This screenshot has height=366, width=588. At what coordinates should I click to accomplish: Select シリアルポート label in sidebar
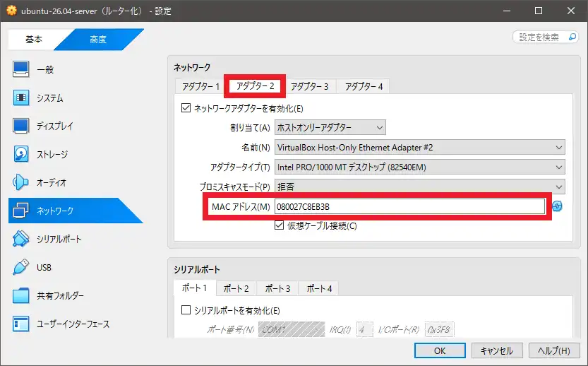coord(59,239)
